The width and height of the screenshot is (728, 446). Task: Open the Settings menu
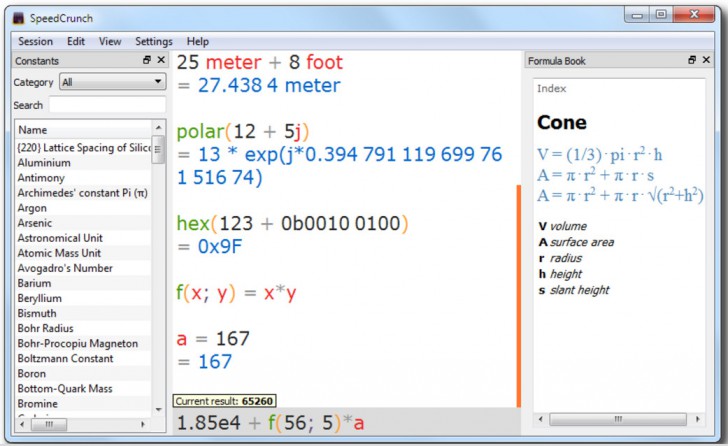(154, 41)
